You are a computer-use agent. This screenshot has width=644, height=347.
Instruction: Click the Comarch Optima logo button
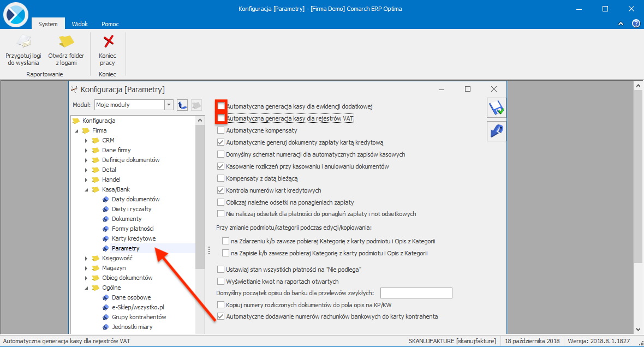15,14
